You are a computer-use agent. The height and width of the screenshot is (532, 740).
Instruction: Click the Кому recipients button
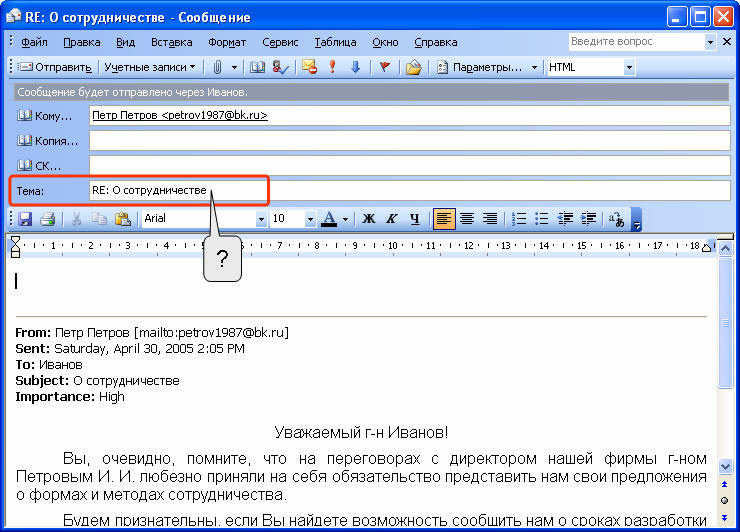45,116
